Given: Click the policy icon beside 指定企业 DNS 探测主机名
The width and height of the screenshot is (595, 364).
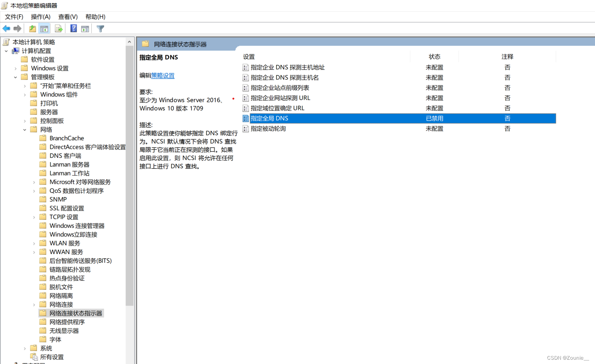Looking at the screenshot, I should [x=246, y=78].
